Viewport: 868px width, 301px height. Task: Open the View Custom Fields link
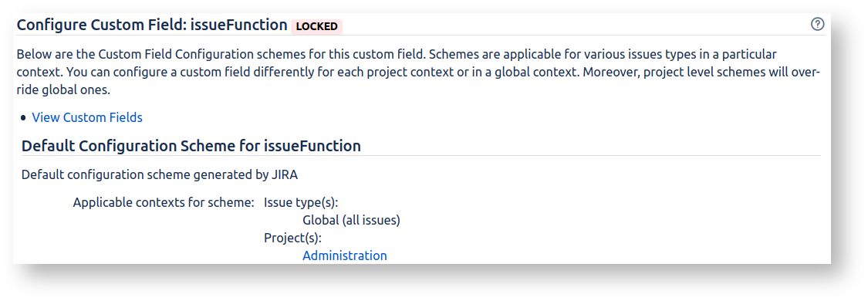coord(87,117)
